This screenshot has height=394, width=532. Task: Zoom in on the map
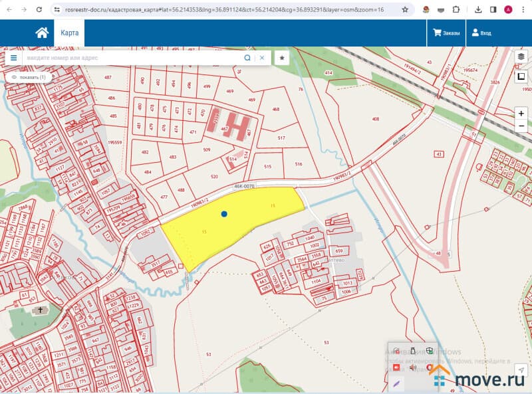pos(521,114)
